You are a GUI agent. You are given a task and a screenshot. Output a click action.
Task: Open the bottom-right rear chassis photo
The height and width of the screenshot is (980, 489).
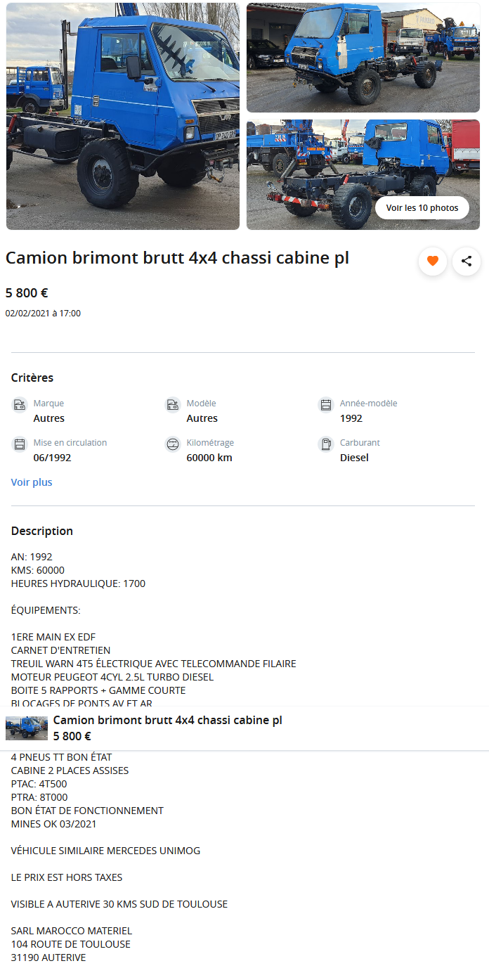[316, 176]
